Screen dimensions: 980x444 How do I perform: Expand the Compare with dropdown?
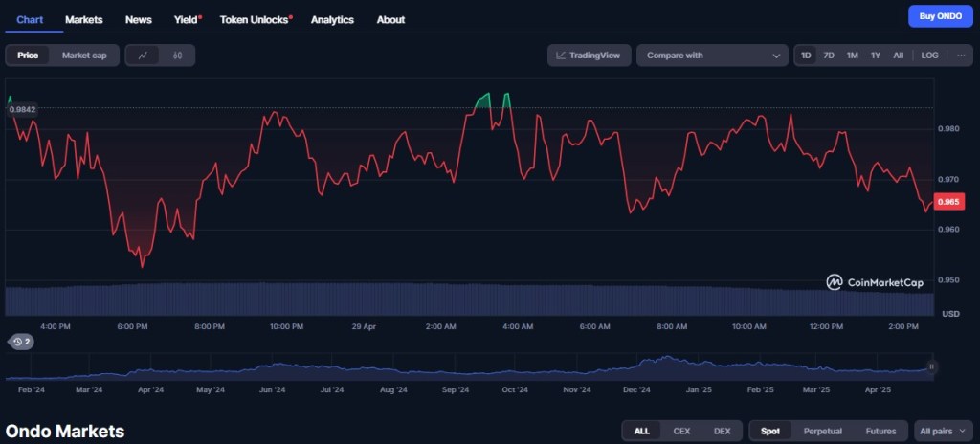[x=712, y=55]
